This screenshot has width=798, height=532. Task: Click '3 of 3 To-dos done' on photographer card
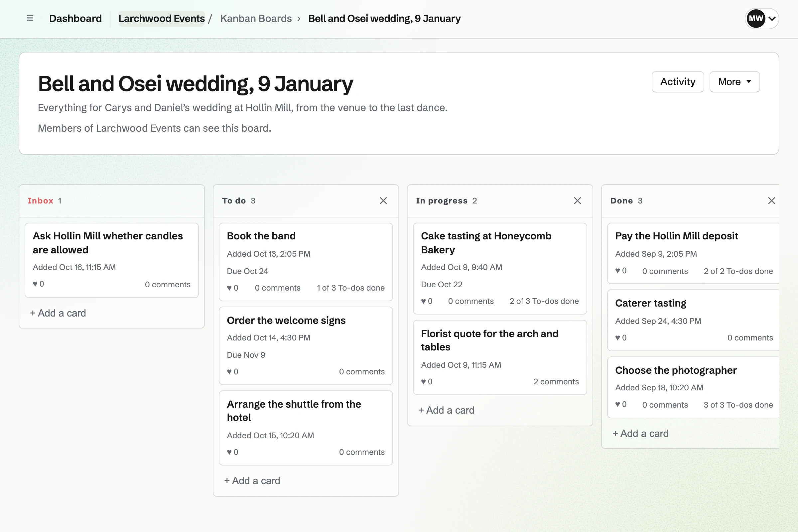click(x=738, y=405)
